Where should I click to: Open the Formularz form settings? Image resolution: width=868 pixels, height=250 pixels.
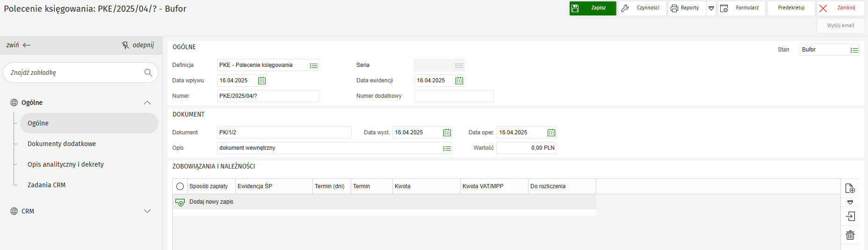click(741, 8)
